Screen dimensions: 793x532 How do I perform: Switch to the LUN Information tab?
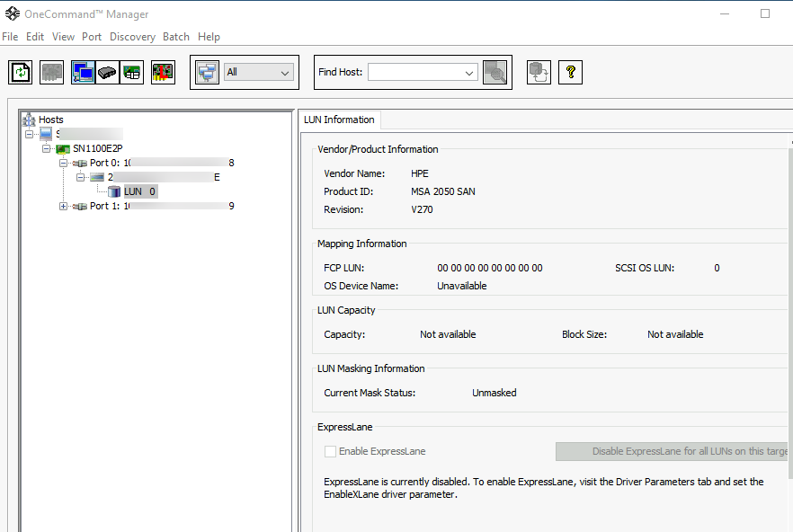pyautogui.click(x=339, y=120)
